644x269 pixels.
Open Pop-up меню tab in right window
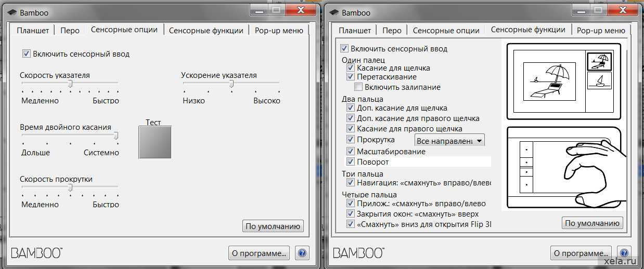pos(601,31)
